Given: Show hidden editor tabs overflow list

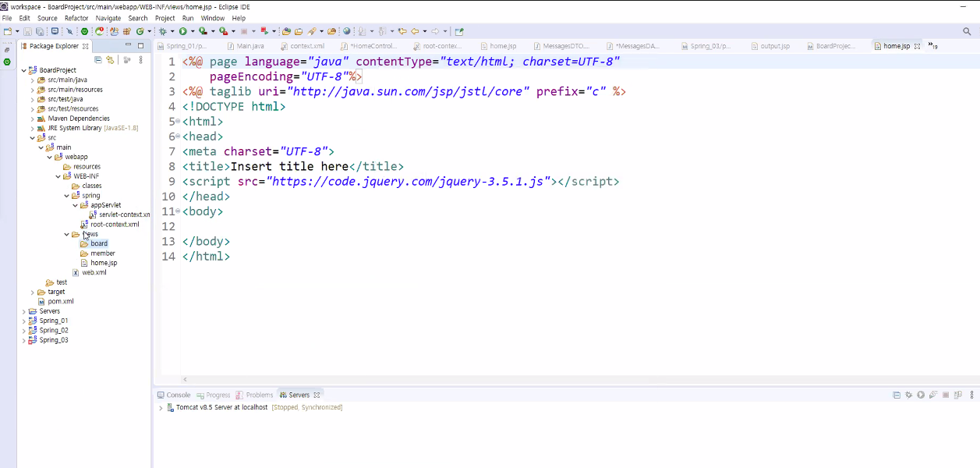Looking at the screenshot, I should (x=932, y=46).
